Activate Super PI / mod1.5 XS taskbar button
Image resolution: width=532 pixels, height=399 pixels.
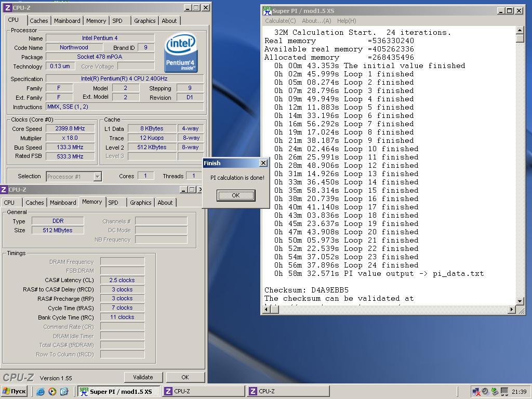(x=119, y=391)
